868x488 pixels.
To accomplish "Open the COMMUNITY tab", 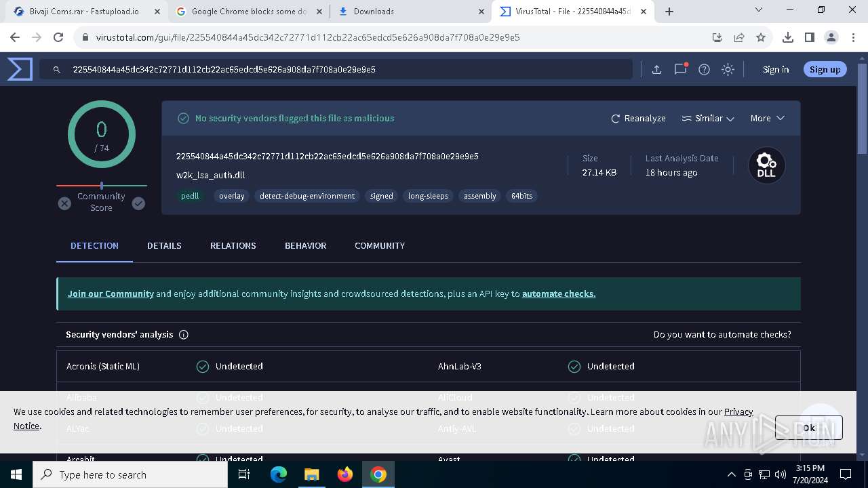I will tap(380, 245).
